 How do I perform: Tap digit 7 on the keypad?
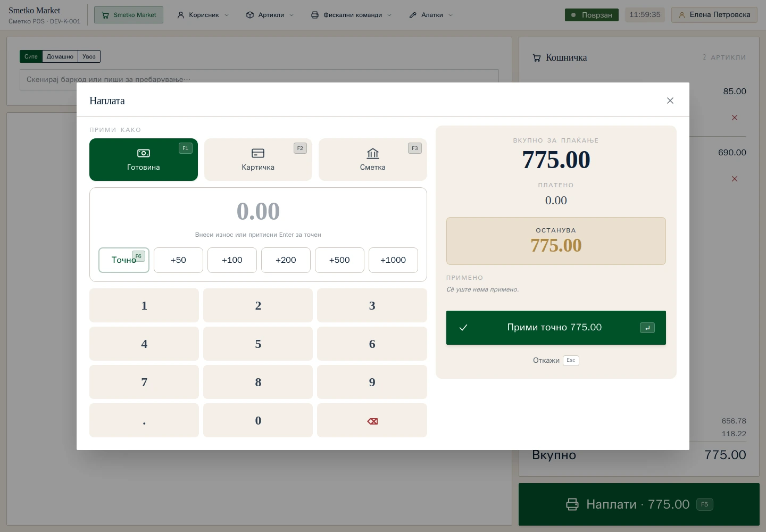click(x=144, y=382)
